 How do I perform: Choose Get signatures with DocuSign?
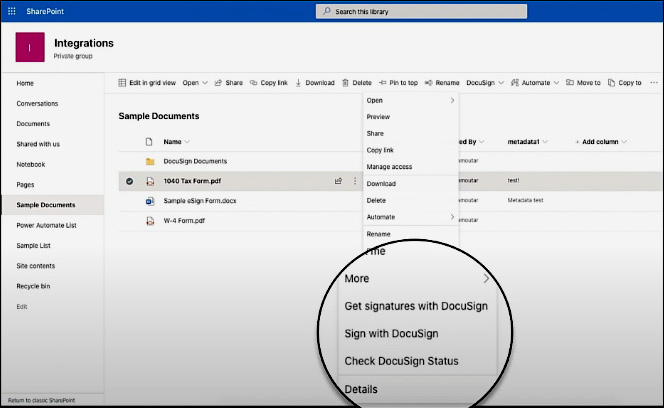(416, 306)
